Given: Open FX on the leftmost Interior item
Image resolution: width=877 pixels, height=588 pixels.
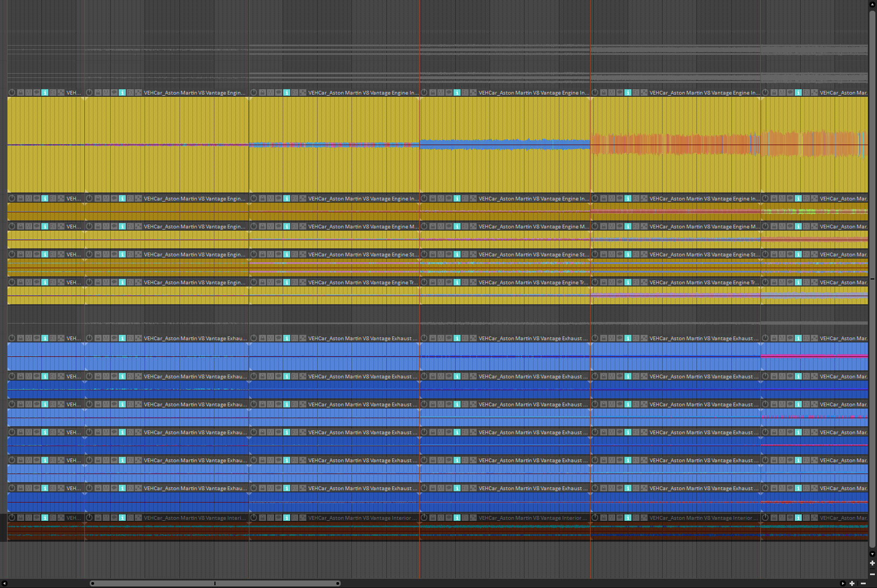Looking at the screenshot, I should [x=53, y=518].
